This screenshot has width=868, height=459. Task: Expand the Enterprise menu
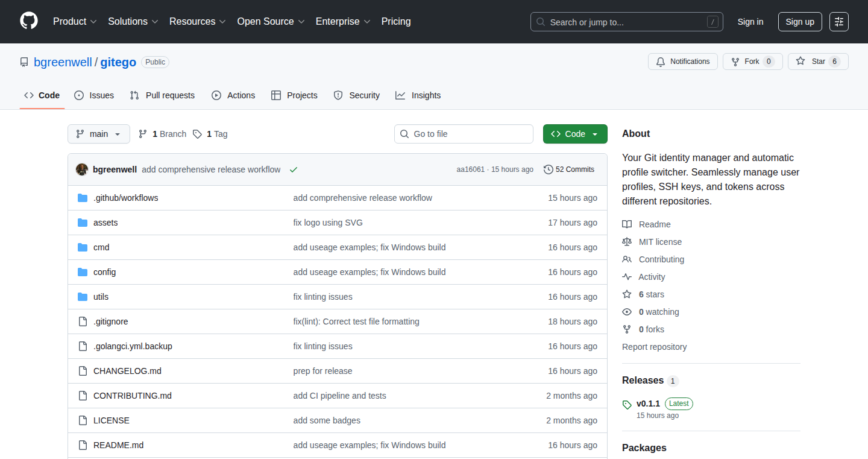click(343, 22)
